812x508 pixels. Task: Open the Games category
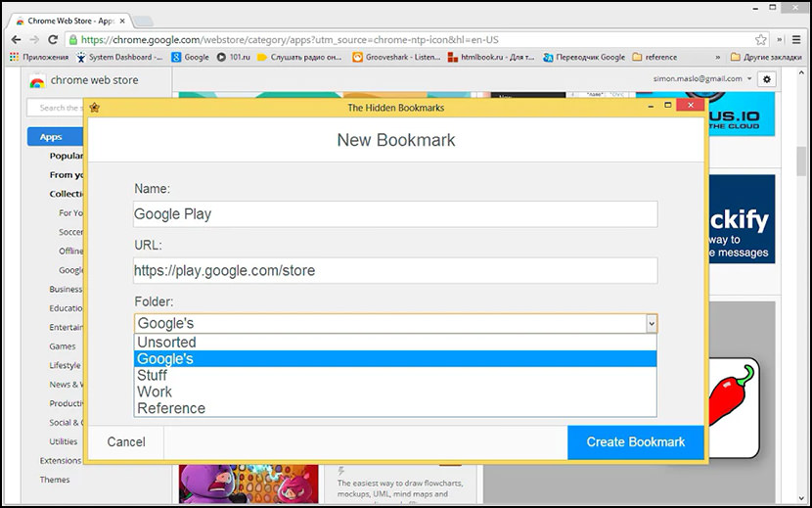tap(63, 346)
